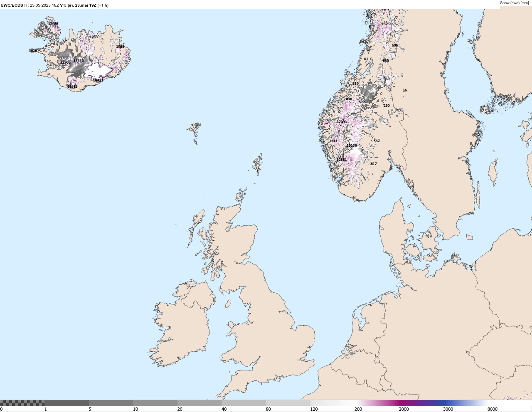Click the 1038 snow value label
The width and height of the screenshot is (532, 412).
pos(348,99)
